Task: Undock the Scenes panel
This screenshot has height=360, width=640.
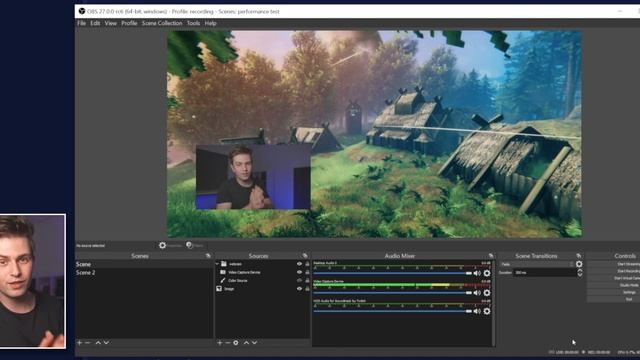Action: 208,256
